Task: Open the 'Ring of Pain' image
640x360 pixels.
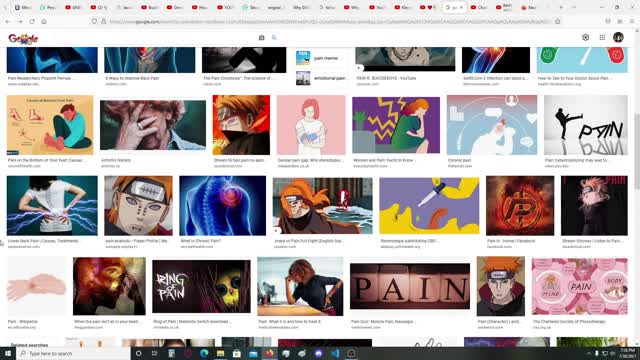Action: click(x=201, y=287)
